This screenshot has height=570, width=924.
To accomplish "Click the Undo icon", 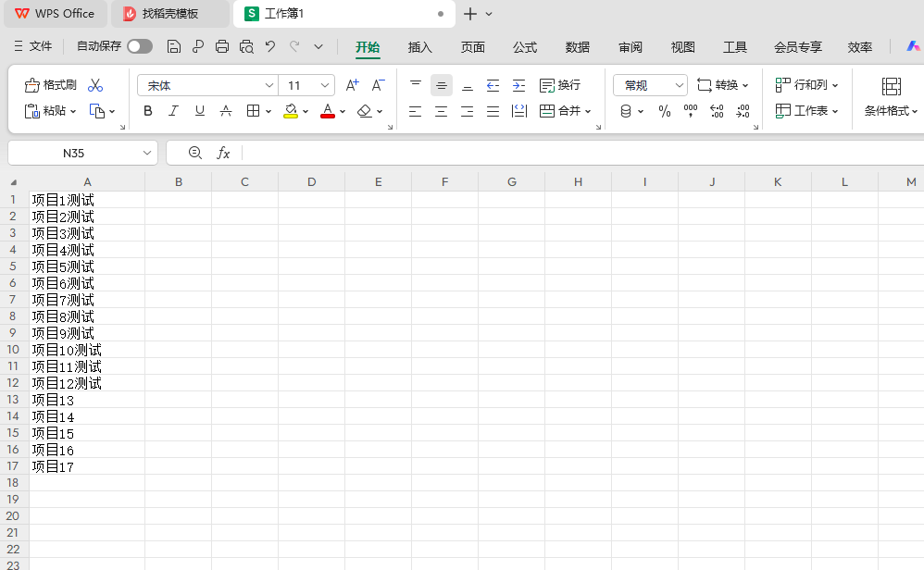I will point(268,44).
